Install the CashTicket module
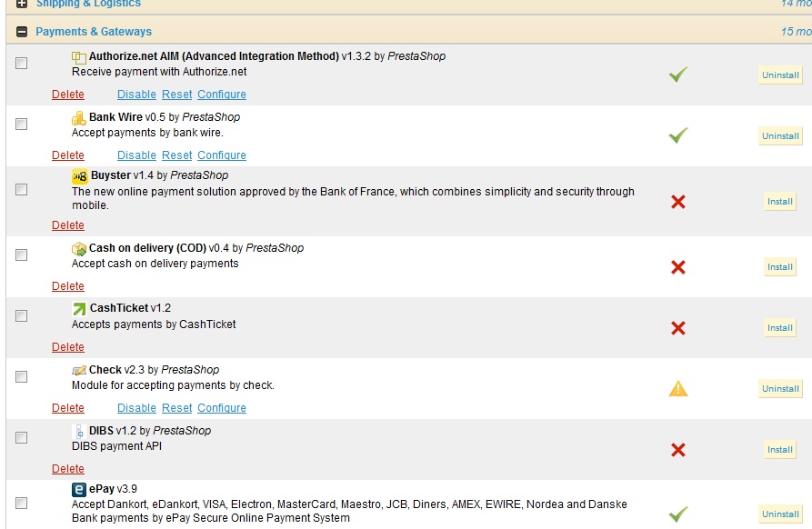812x529 pixels. click(x=780, y=328)
